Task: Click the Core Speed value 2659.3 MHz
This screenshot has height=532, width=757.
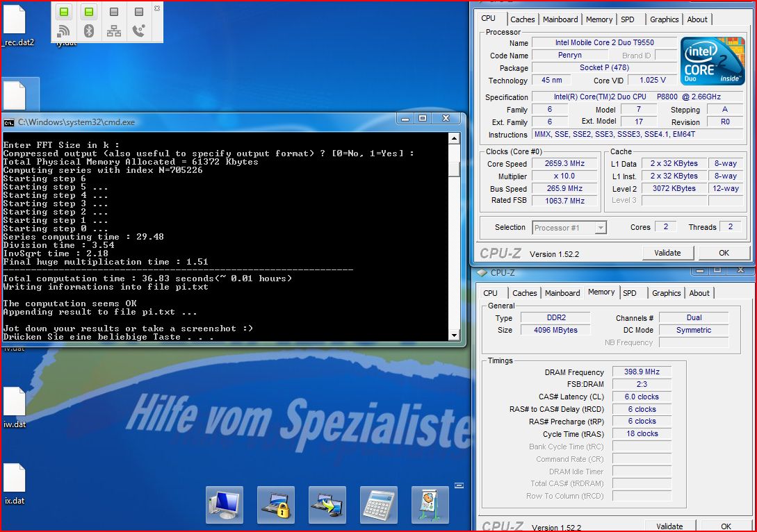Action: pos(564,163)
